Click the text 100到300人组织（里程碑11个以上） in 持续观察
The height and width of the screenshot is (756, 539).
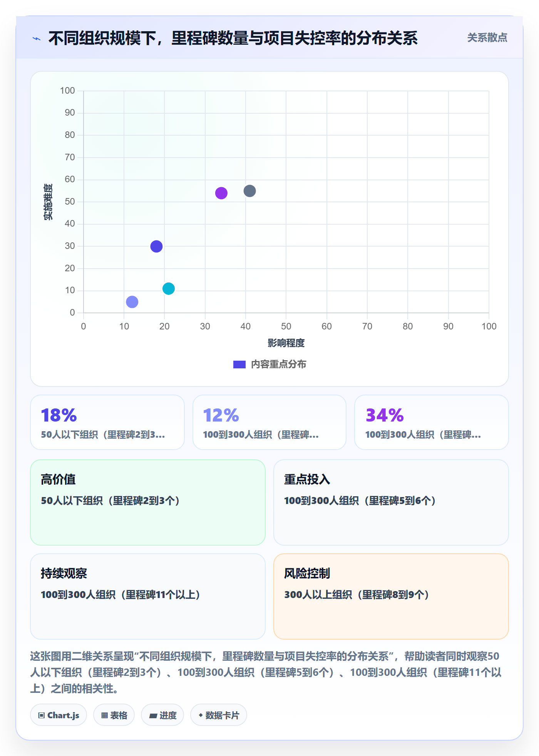pyautogui.click(x=121, y=595)
